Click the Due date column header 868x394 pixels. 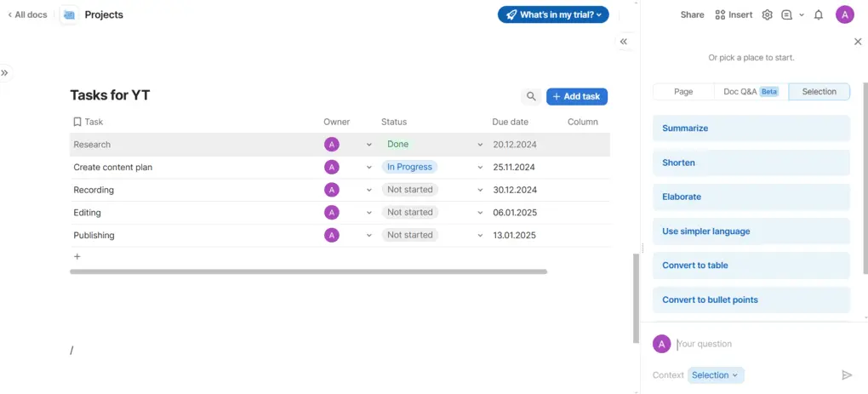(x=510, y=122)
